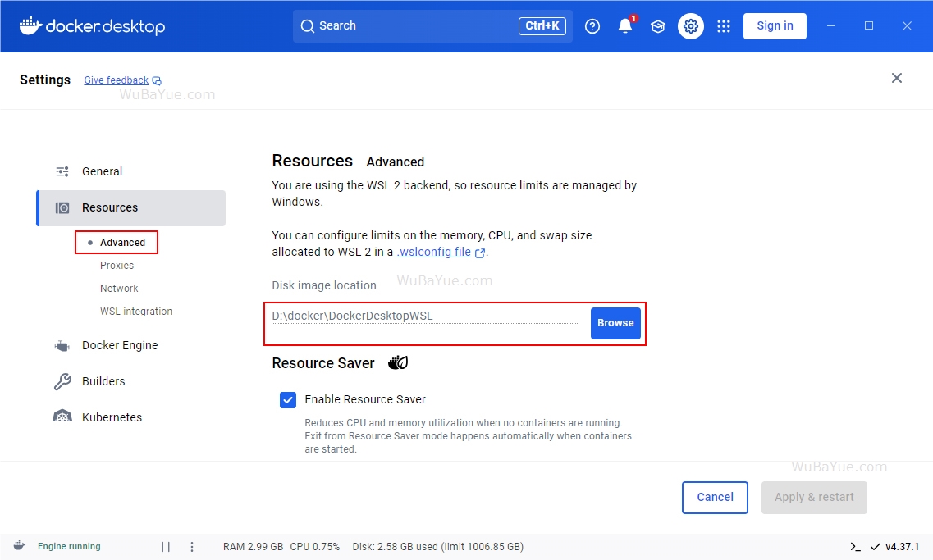Click Apply & restart button
933x560 pixels.
pos(814,498)
